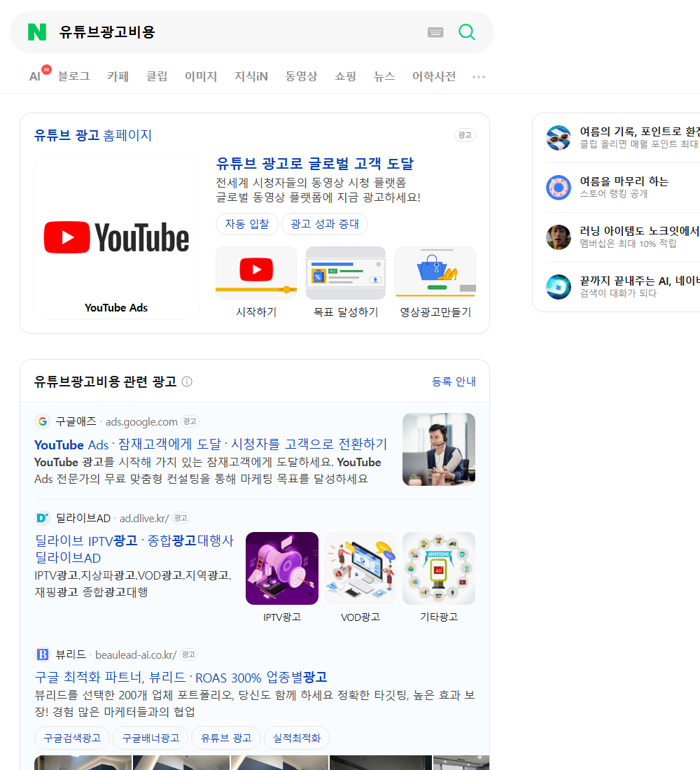The width and height of the screenshot is (700, 770).
Task: Click the 광고 badge beside beaulead-ai.co.kr/
Action: click(x=188, y=654)
